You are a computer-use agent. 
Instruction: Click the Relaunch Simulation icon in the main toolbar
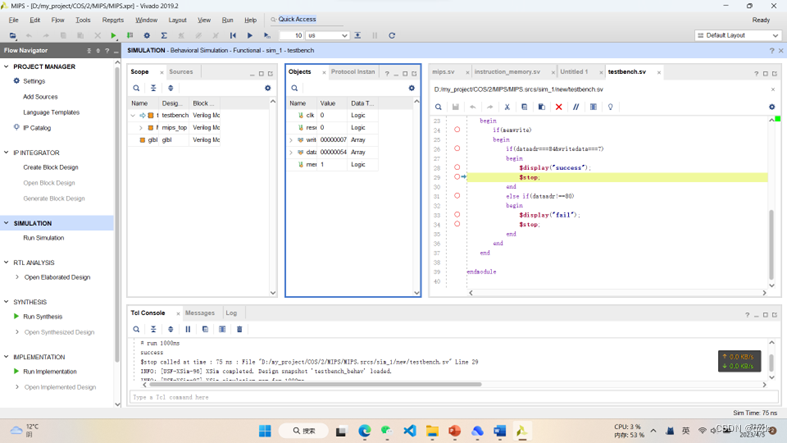point(392,36)
